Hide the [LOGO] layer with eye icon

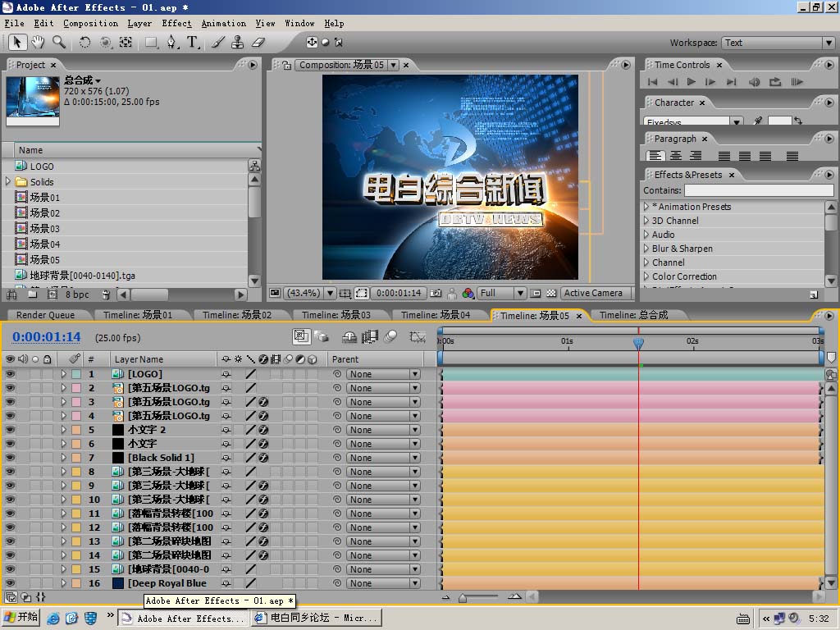pos(10,374)
